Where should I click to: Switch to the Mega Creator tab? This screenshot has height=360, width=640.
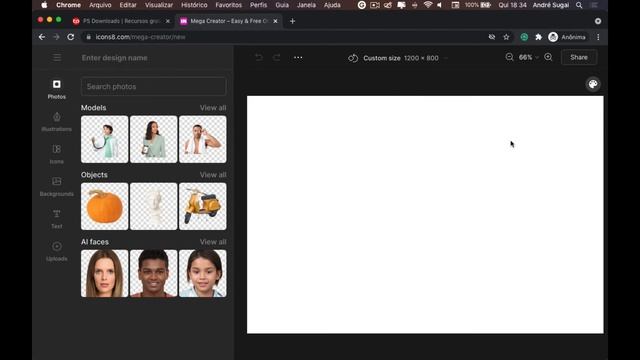pyautogui.click(x=229, y=21)
